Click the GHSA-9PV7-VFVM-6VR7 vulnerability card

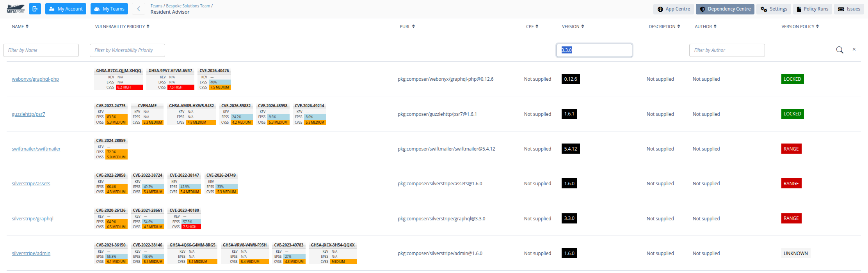tap(171, 79)
